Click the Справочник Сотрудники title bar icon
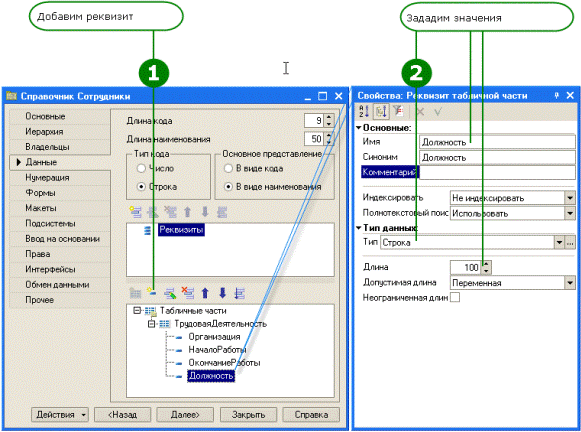 coord(11,96)
